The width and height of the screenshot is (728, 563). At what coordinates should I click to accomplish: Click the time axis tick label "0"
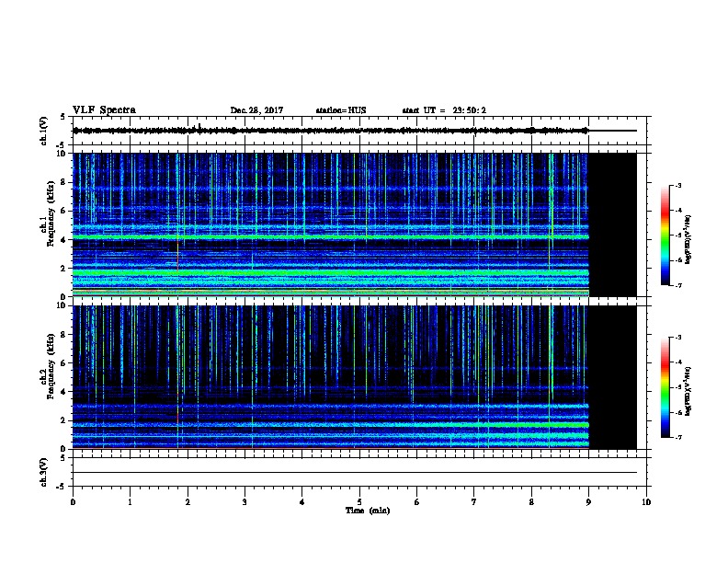[x=73, y=501]
